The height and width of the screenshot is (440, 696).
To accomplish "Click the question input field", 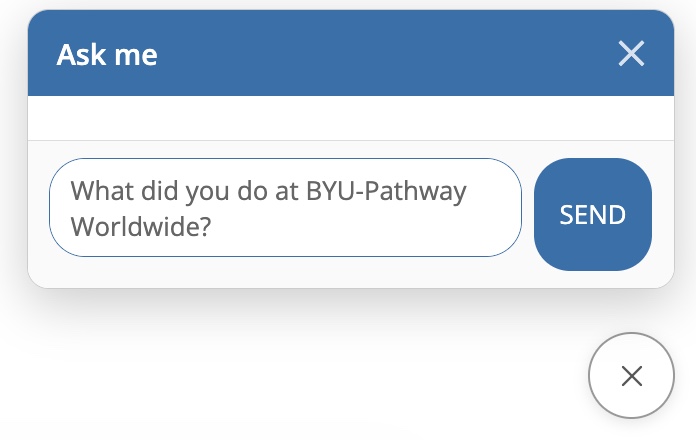I will tap(285, 207).
